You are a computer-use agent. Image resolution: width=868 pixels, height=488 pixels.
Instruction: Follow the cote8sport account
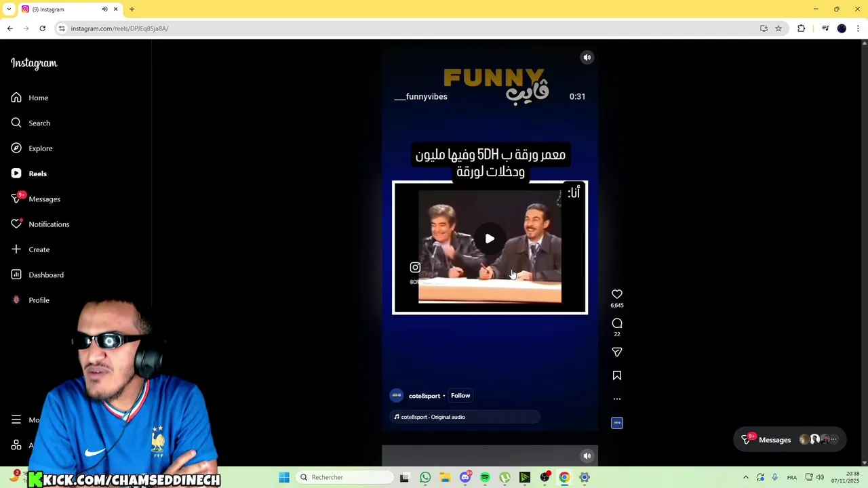tap(460, 396)
